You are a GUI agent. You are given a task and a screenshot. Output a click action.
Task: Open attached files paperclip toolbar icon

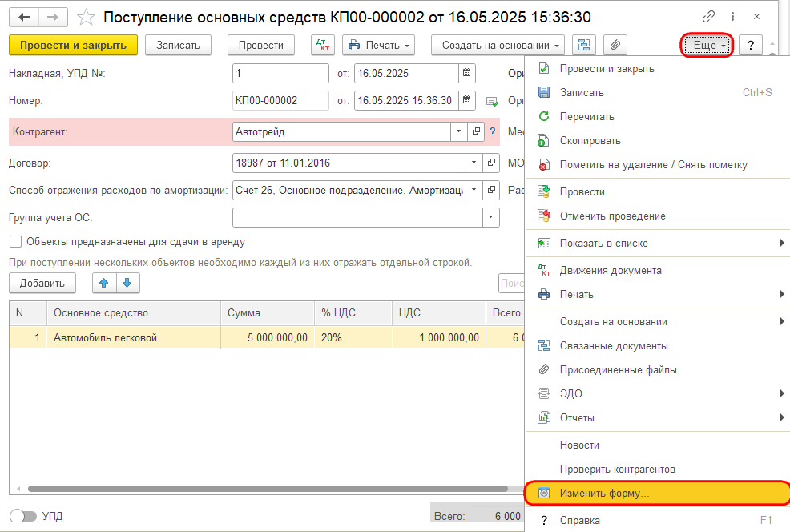click(x=615, y=46)
